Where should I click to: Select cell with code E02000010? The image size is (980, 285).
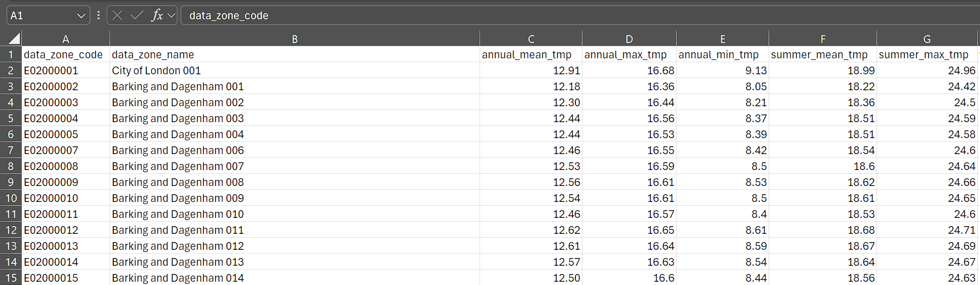tap(51, 198)
